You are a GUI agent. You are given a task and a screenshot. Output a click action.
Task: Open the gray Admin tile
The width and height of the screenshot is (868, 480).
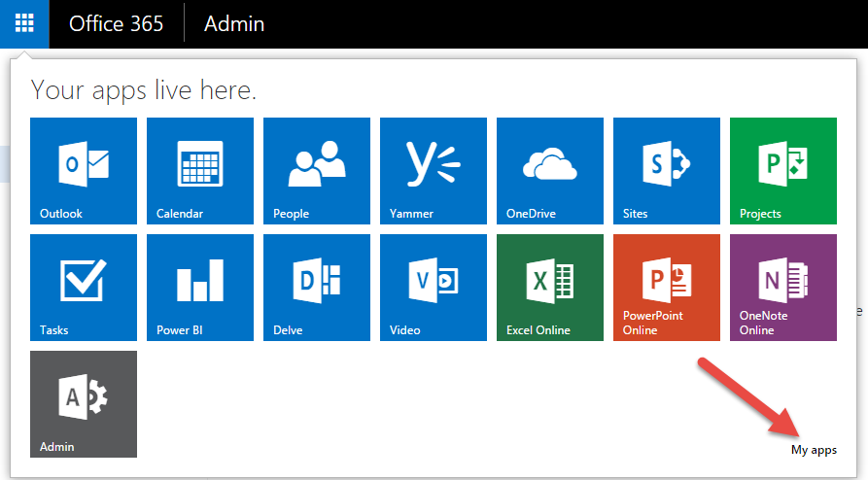[84, 404]
